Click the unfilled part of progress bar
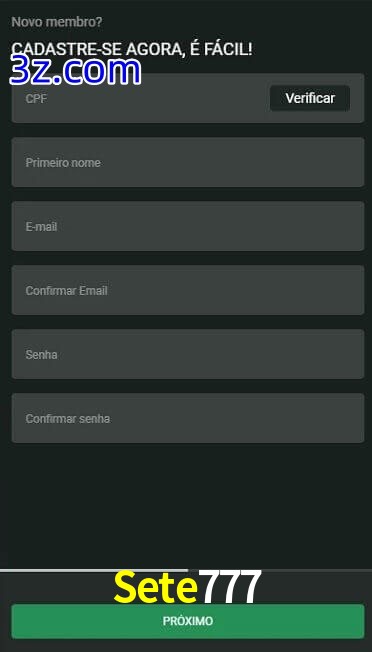 (280, 570)
